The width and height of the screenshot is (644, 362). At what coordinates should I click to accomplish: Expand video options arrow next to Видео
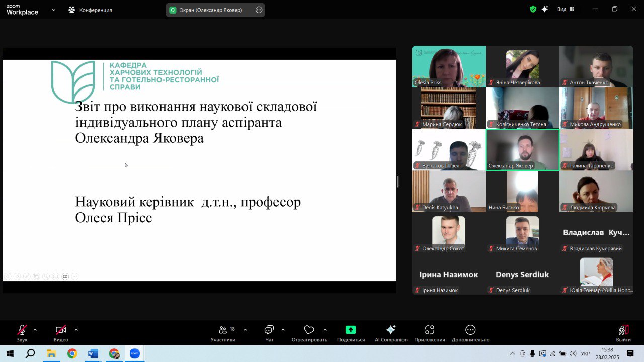(x=76, y=330)
